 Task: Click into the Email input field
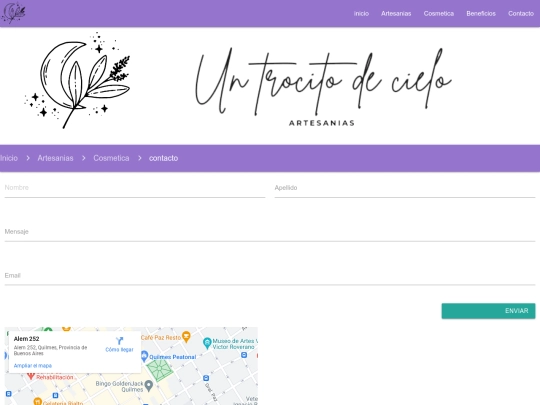click(270, 276)
